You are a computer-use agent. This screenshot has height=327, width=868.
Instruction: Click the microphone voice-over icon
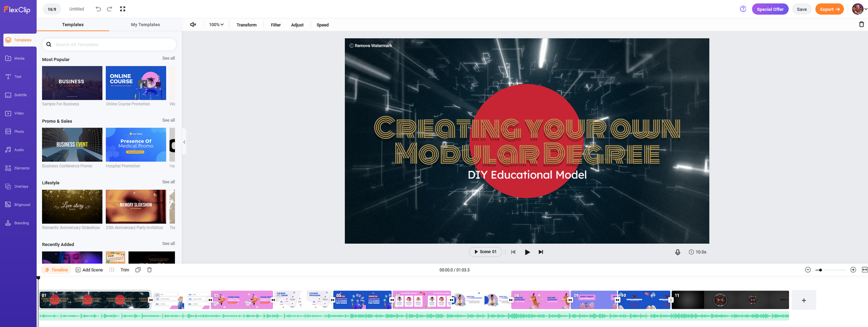tap(677, 252)
